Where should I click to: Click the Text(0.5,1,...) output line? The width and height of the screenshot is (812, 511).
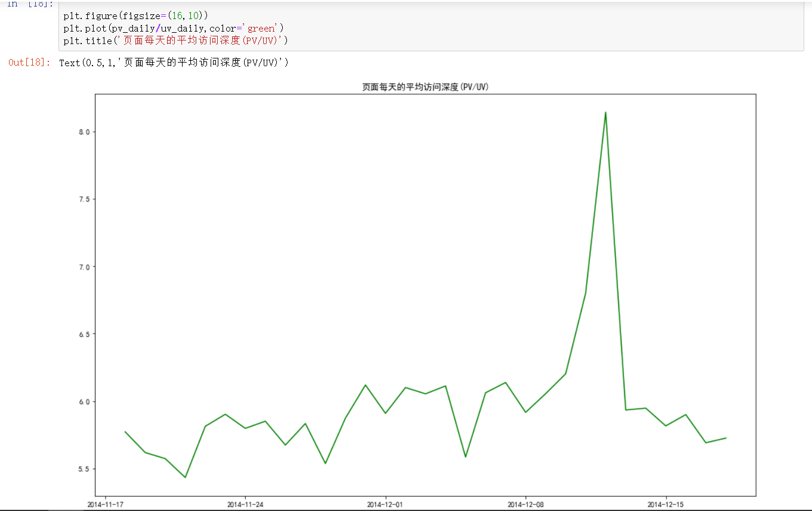174,63
